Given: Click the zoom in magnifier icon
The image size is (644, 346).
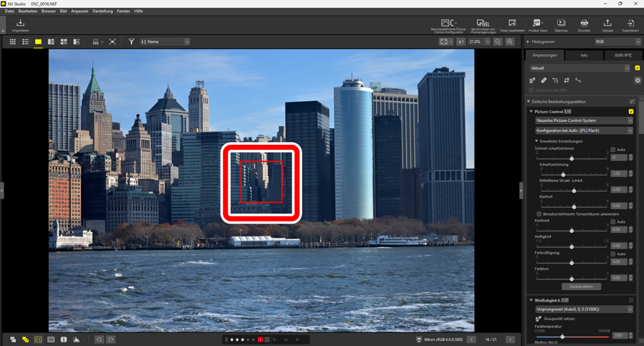Looking at the screenshot, I should point(509,42).
